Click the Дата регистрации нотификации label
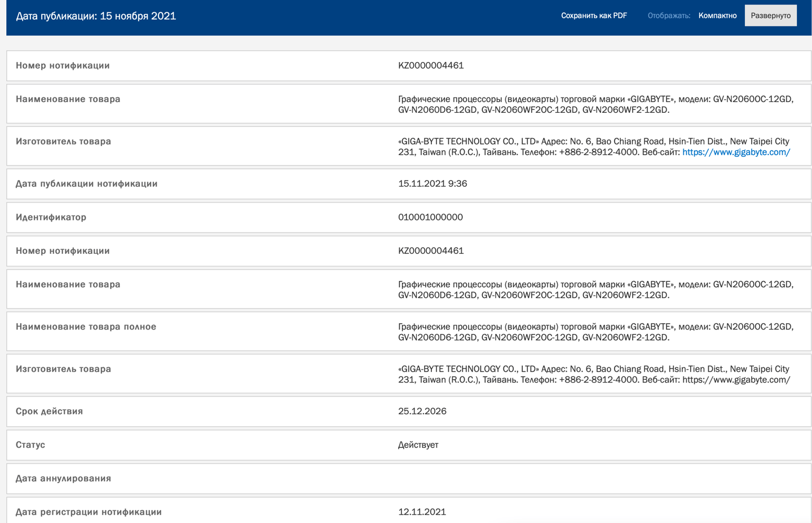Screen dimensions: 812x523 click(x=89, y=512)
